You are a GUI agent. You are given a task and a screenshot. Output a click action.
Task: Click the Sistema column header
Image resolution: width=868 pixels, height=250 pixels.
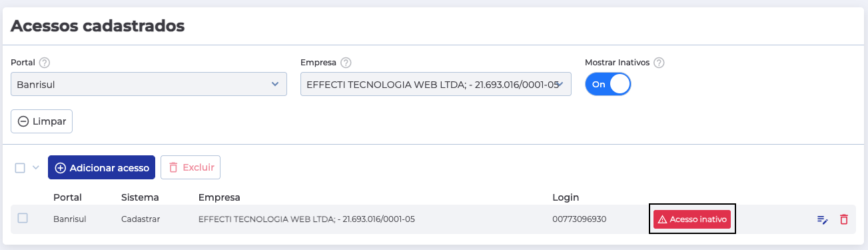(140, 197)
